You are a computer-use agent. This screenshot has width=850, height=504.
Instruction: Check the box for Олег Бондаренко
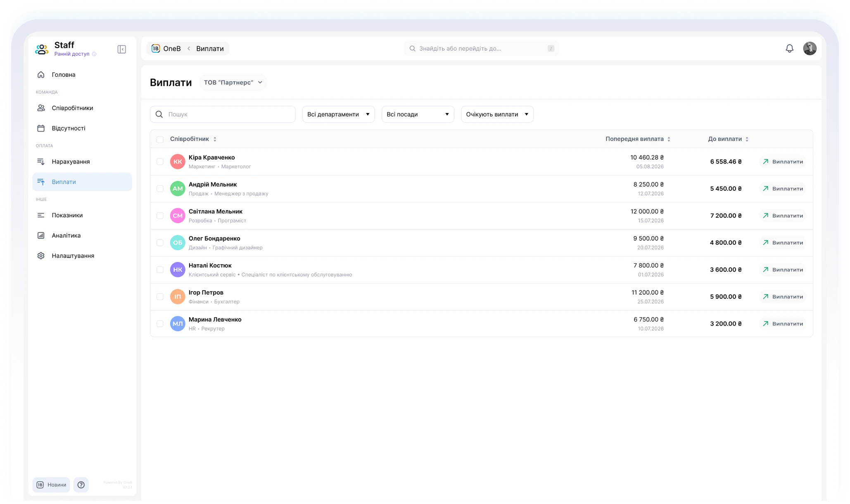pyautogui.click(x=160, y=243)
